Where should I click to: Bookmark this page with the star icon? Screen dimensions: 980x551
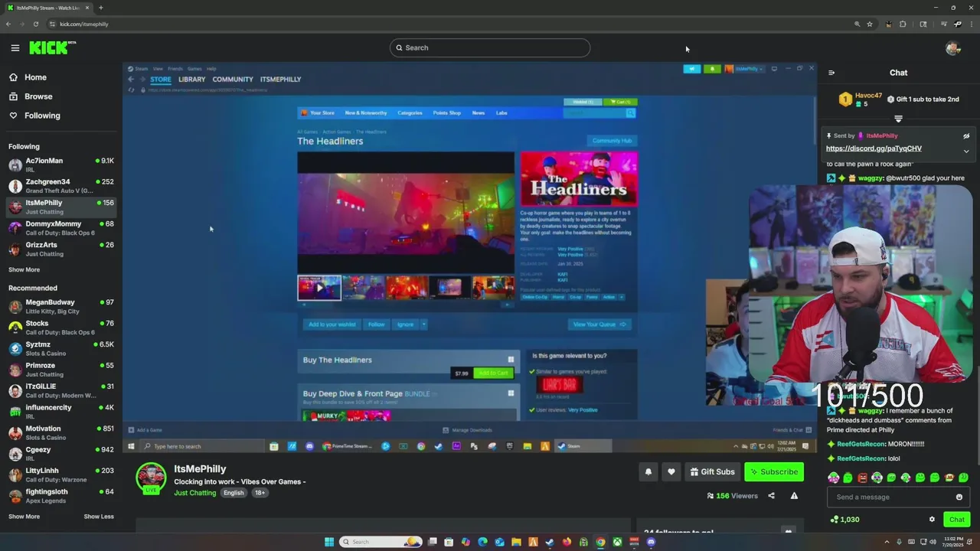pos(870,24)
